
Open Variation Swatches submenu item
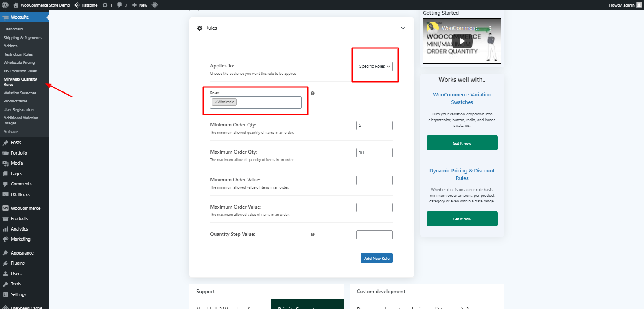20,93
